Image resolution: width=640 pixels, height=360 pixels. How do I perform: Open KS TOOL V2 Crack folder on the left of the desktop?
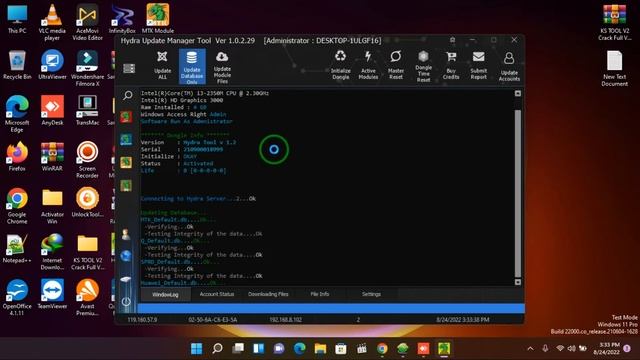coord(87,252)
